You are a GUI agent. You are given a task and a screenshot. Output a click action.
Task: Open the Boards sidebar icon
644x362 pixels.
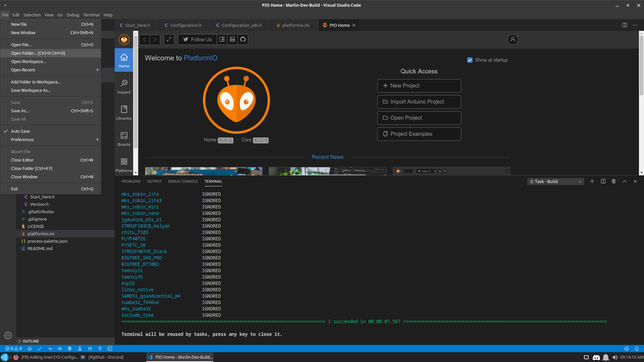[x=124, y=139]
